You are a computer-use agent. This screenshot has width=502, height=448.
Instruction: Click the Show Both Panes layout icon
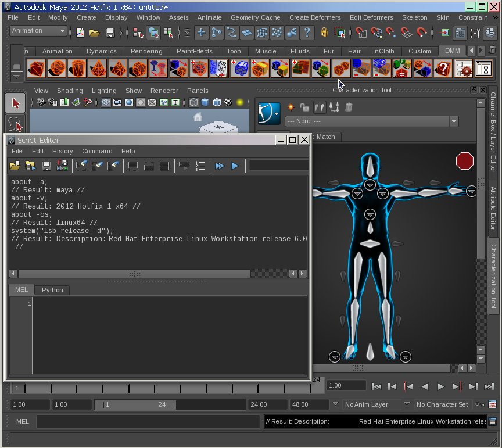coord(164,166)
